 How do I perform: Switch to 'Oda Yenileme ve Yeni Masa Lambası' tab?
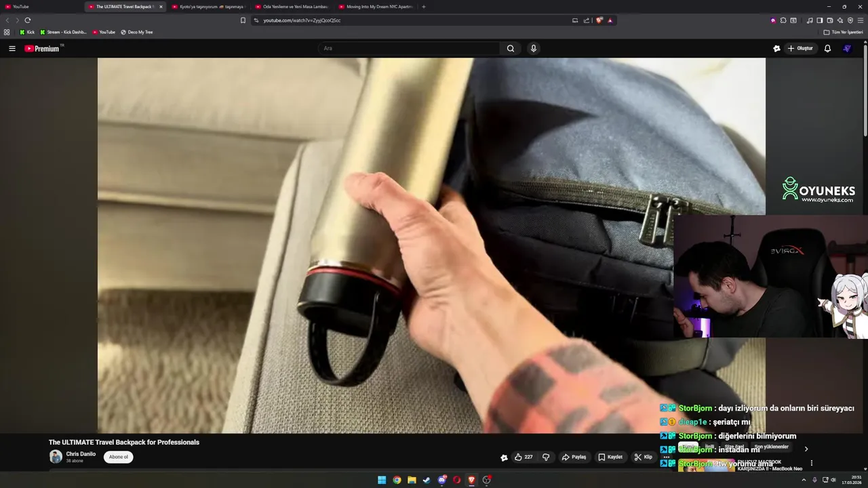pyautogui.click(x=292, y=7)
